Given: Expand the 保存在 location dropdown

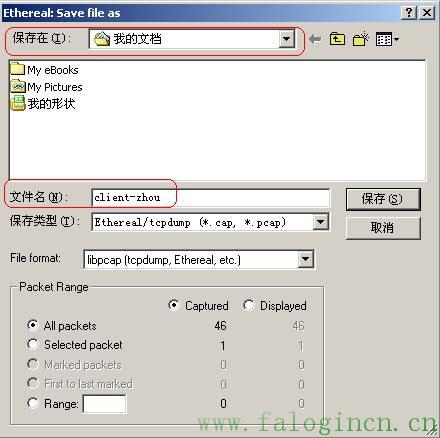Looking at the screenshot, I should click(x=286, y=39).
